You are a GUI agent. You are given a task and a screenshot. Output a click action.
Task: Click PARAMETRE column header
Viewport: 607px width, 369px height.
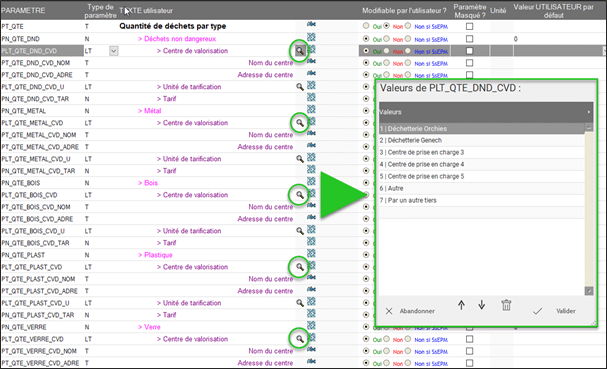click(23, 10)
